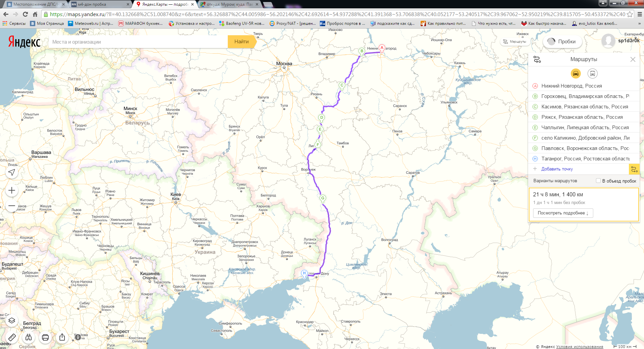Open the browser home page icon

point(35,14)
